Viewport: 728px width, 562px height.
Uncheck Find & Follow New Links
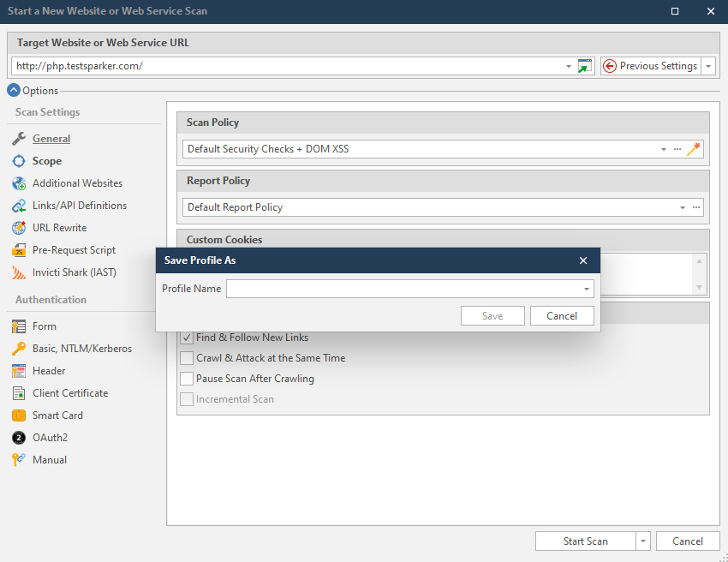pos(187,338)
